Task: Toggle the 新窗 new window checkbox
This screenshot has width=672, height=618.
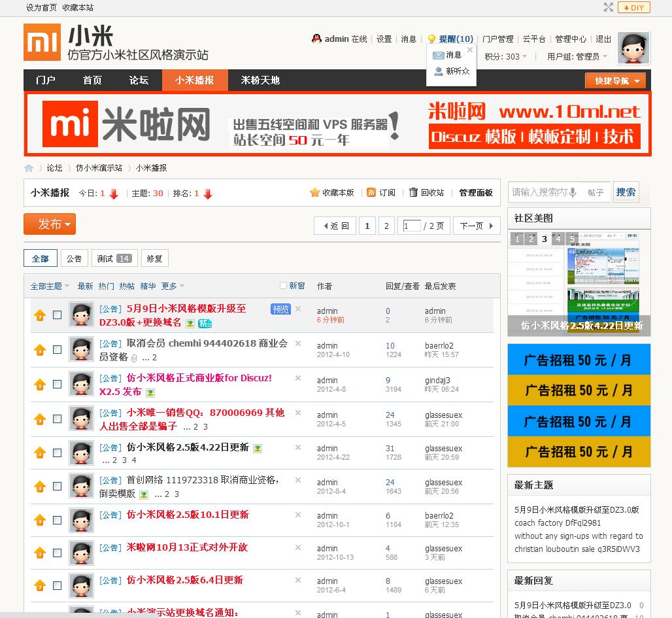Action: point(283,286)
